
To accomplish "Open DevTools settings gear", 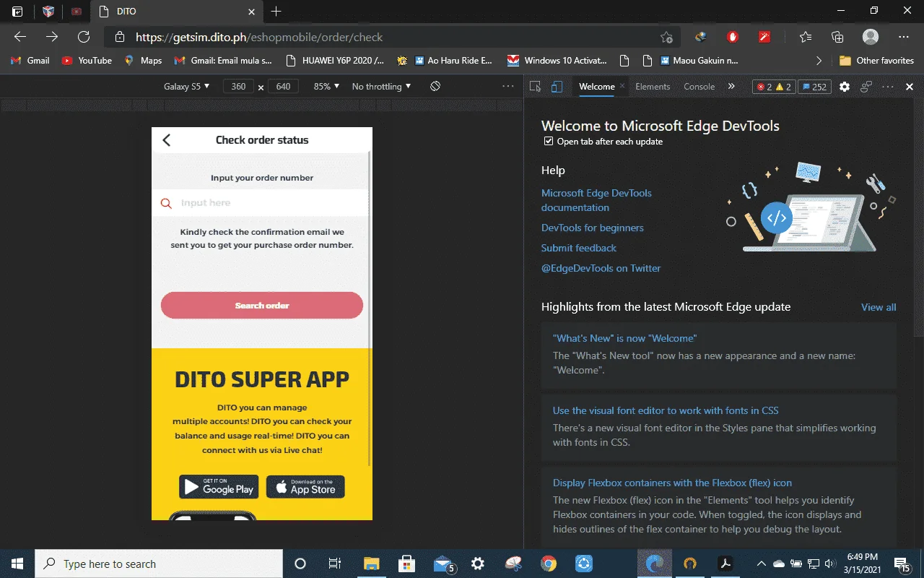I will coord(845,87).
